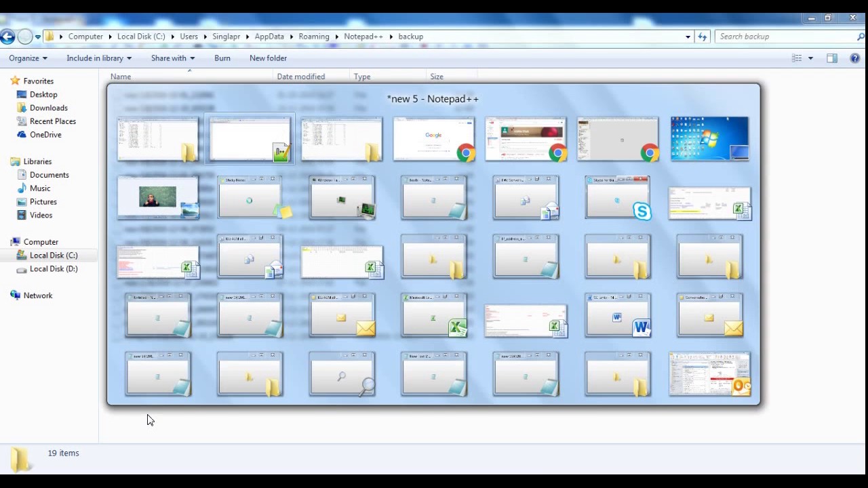Switch to the search magnifier window
Viewport: 868px width, 488px height.
pyautogui.click(x=342, y=373)
